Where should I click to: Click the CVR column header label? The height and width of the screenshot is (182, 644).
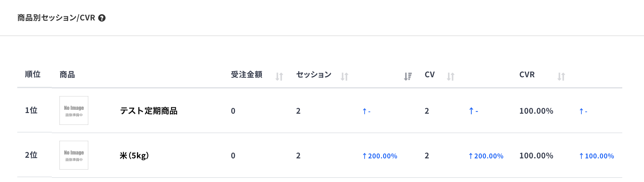pos(527,75)
